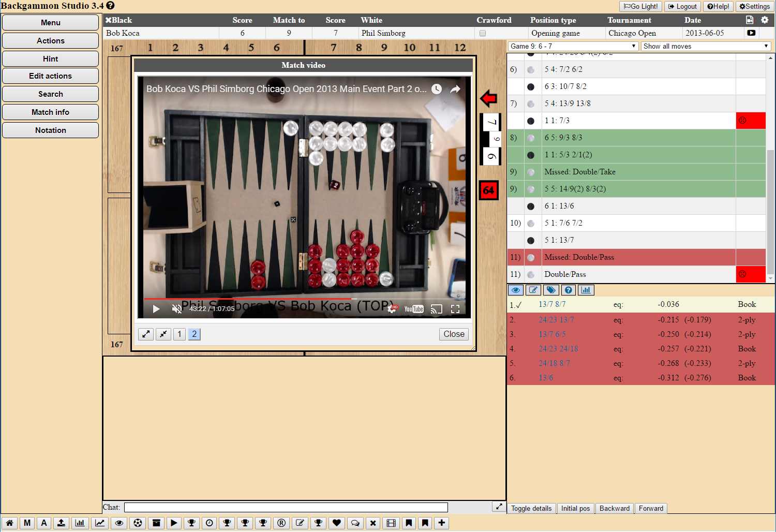Click the heart icon in bottom toolbar

pos(337,523)
